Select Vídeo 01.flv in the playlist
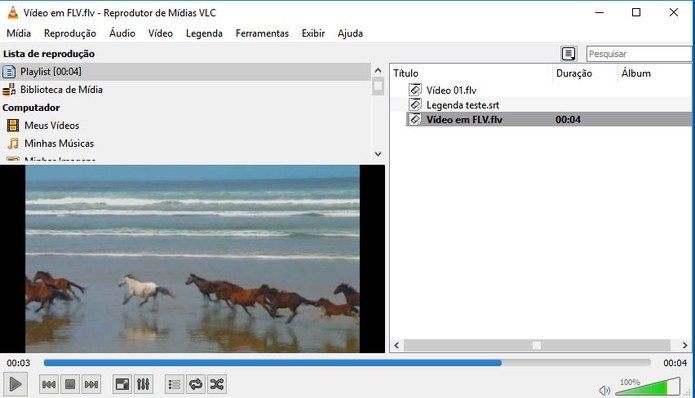695x398 pixels. tap(451, 90)
